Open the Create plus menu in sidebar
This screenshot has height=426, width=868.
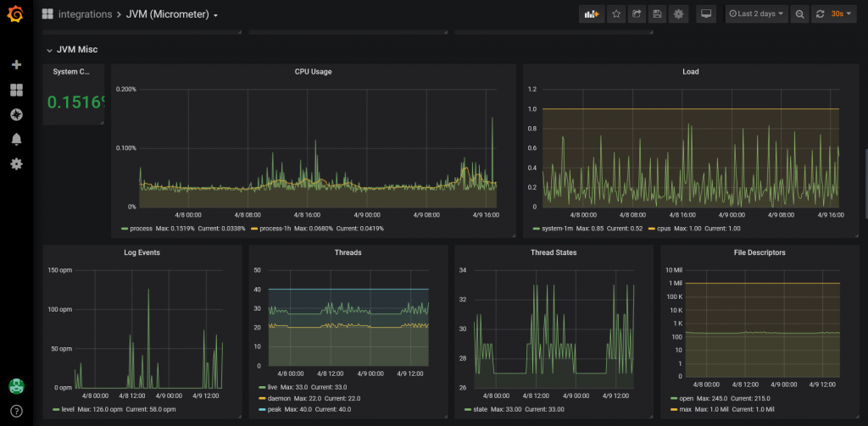16,64
